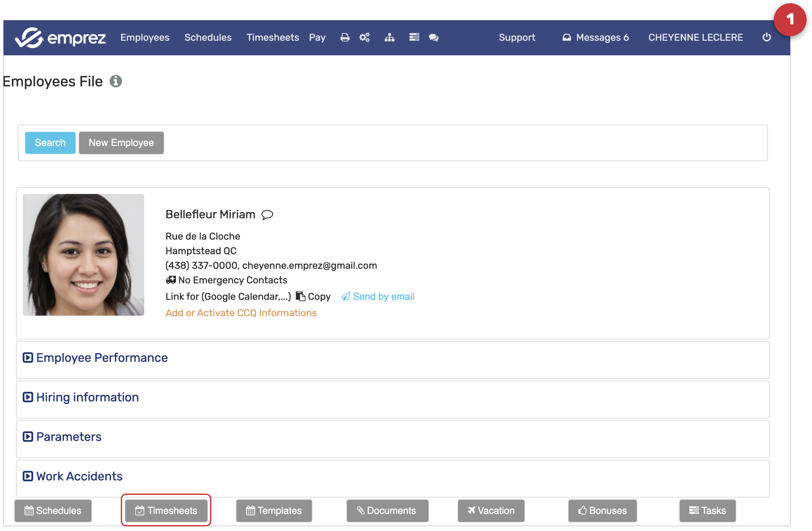Open the settings gears icon

tap(364, 37)
